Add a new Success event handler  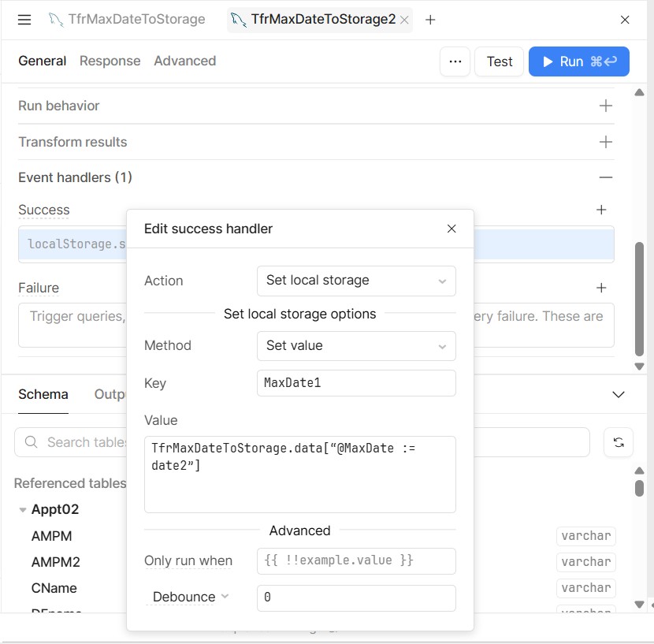point(601,210)
